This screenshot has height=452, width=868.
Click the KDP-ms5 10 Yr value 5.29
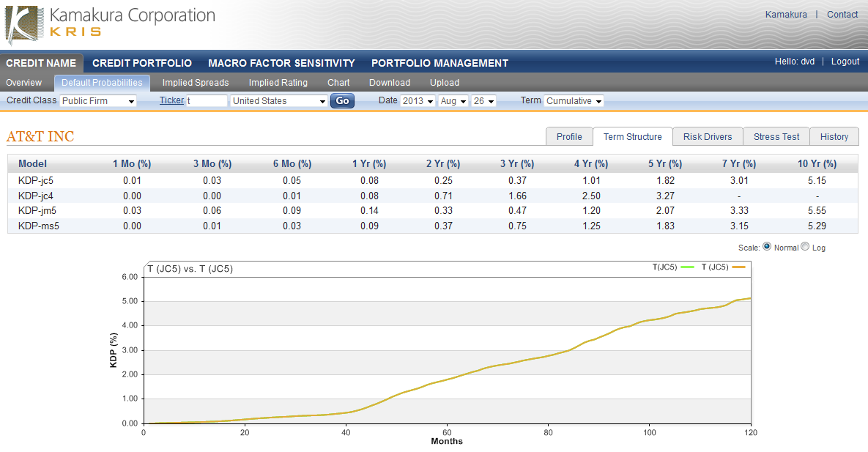coord(817,226)
